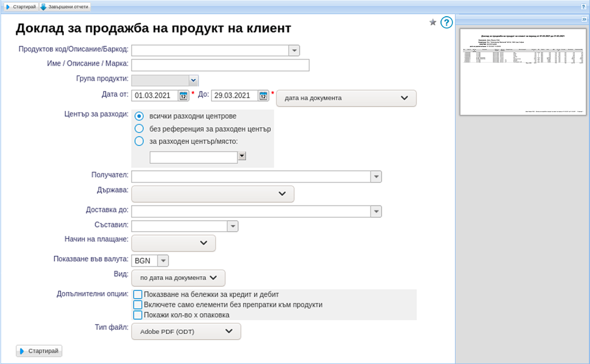Open 'Тип файл' Adobe PDF dropdown
This screenshot has height=364, width=590.
point(186,331)
